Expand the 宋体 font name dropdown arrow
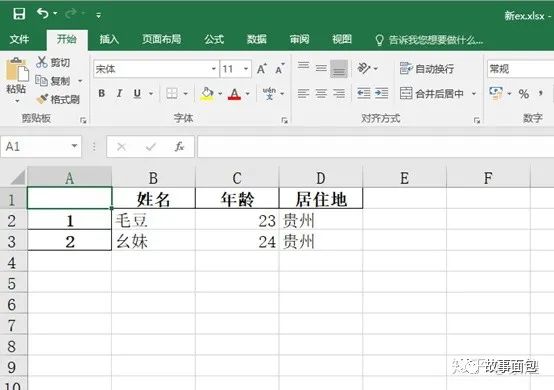Viewport: 554px width, 390px height. point(214,69)
